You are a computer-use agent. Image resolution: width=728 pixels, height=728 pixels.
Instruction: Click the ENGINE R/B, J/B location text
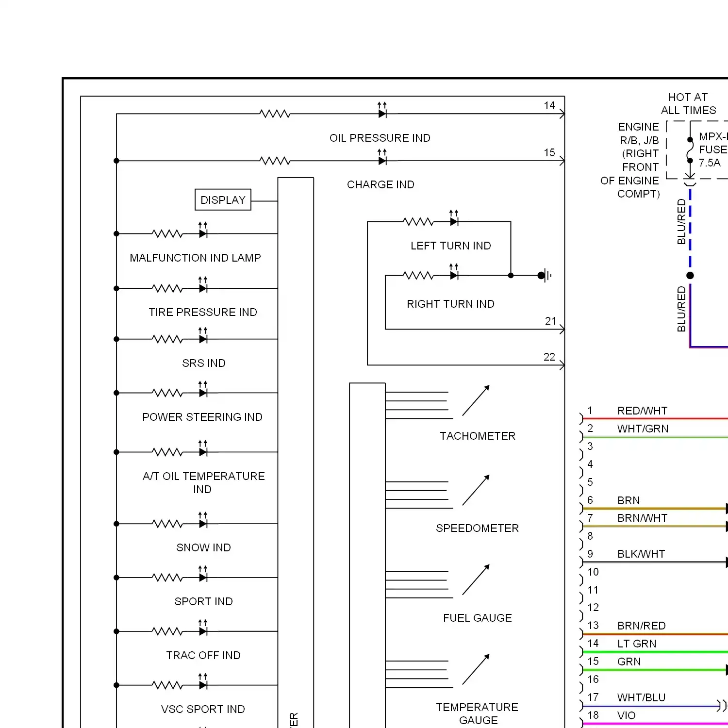[x=630, y=160]
